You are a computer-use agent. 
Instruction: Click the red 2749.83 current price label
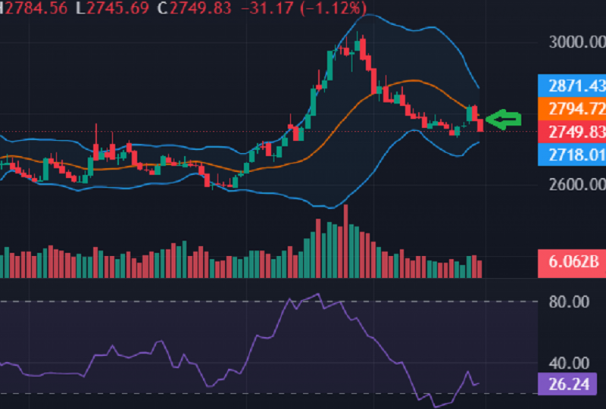click(570, 132)
